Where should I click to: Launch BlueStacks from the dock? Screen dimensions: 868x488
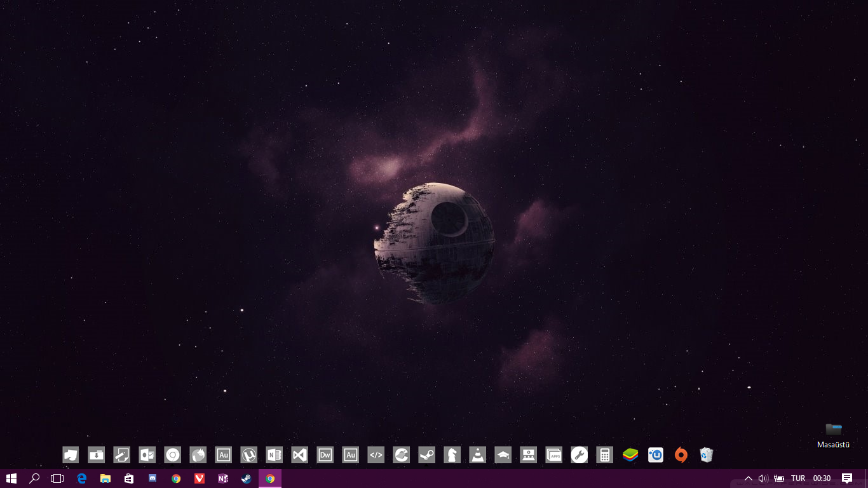(x=630, y=454)
